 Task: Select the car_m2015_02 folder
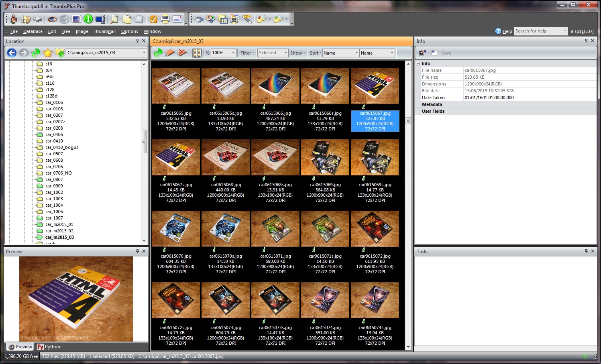tap(59, 231)
